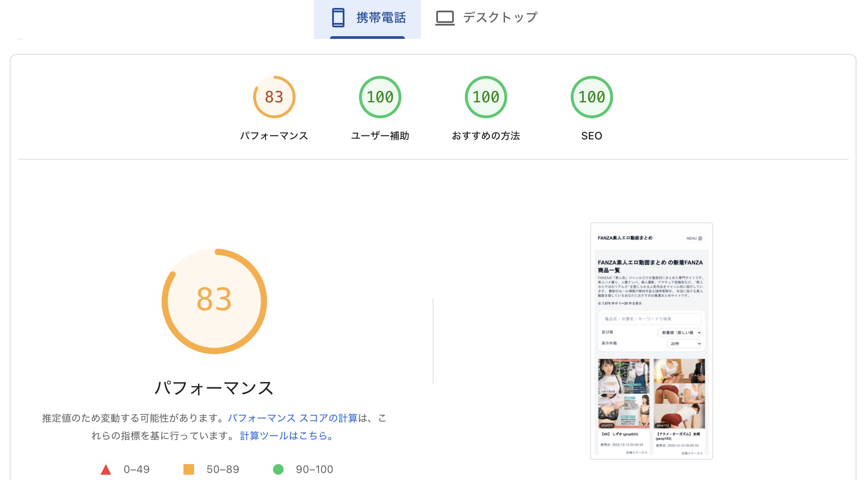Click the ユーザー補助 100 score circle
This screenshot has height=480, width=868.
click(380, 96)
